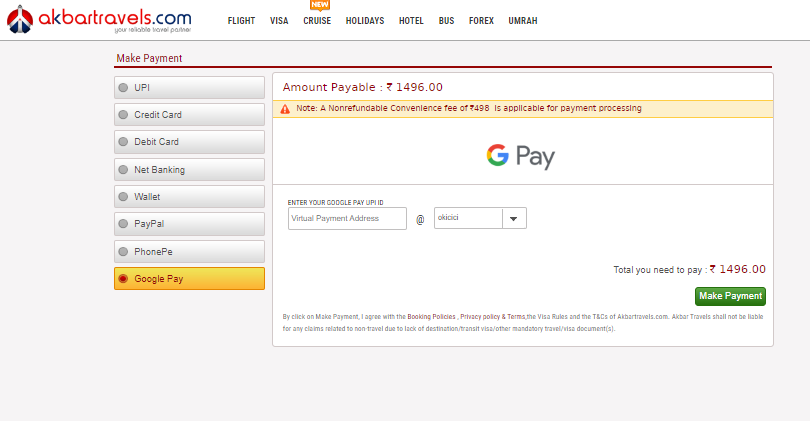The height and width of the screenshot is (421, 810).
Task: Pick PayPal as payment method
Action: click(x=189, y=224)
